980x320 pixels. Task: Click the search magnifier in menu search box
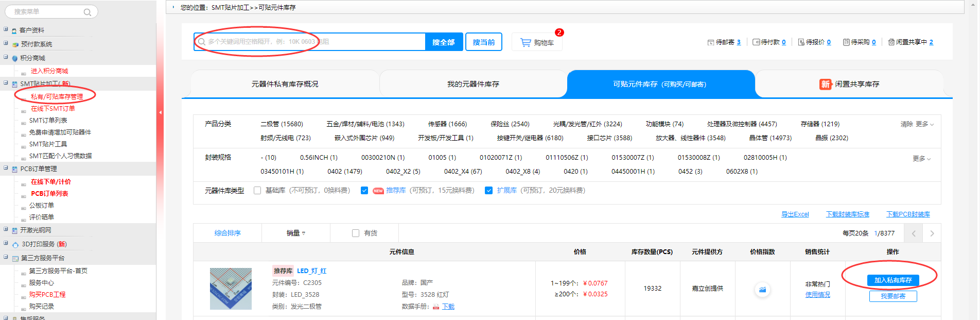pyautogui.click(x=87, y=12)
